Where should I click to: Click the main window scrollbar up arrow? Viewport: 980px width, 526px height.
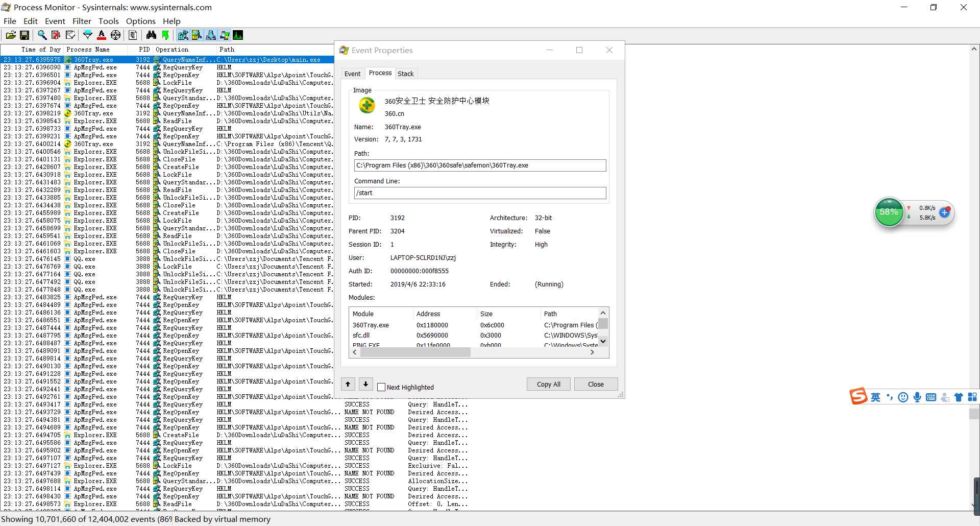tap(974, 50)
